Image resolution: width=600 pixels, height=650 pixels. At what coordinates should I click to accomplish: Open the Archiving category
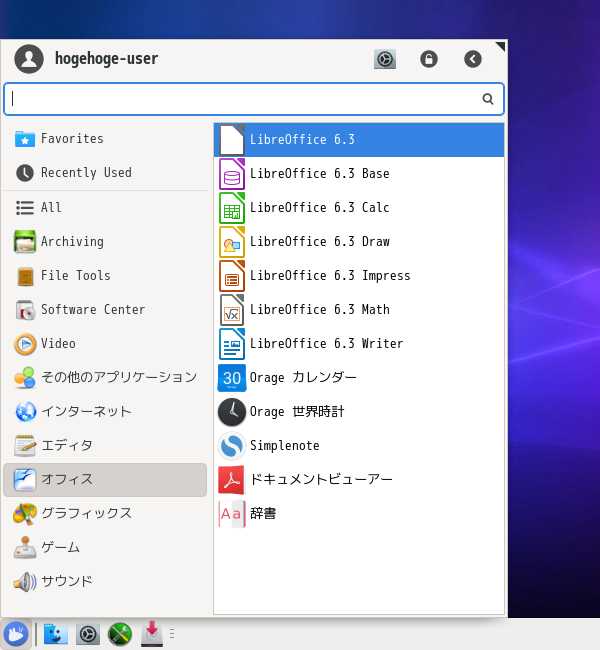coord(105,242)
